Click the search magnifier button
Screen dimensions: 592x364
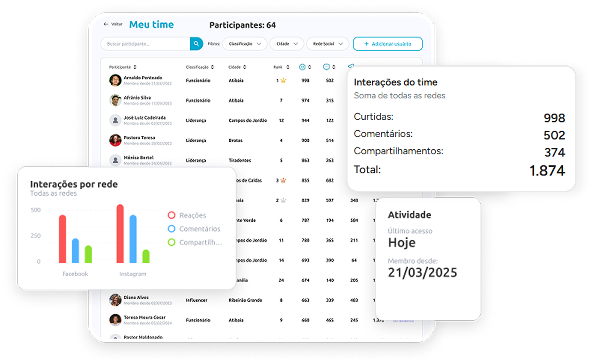tap(196, 43)
